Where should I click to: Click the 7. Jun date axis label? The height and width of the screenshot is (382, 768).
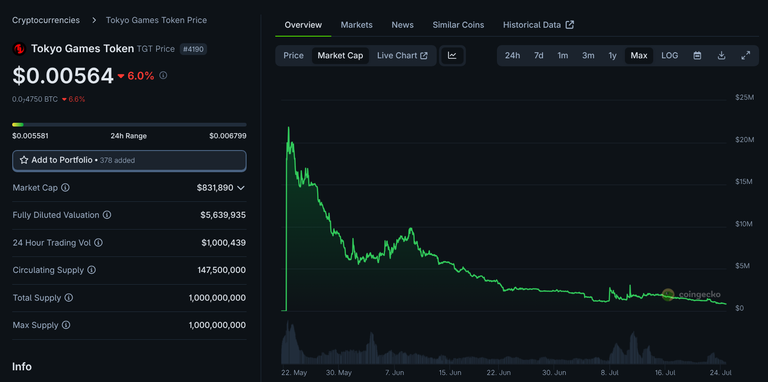click(395, 372)
